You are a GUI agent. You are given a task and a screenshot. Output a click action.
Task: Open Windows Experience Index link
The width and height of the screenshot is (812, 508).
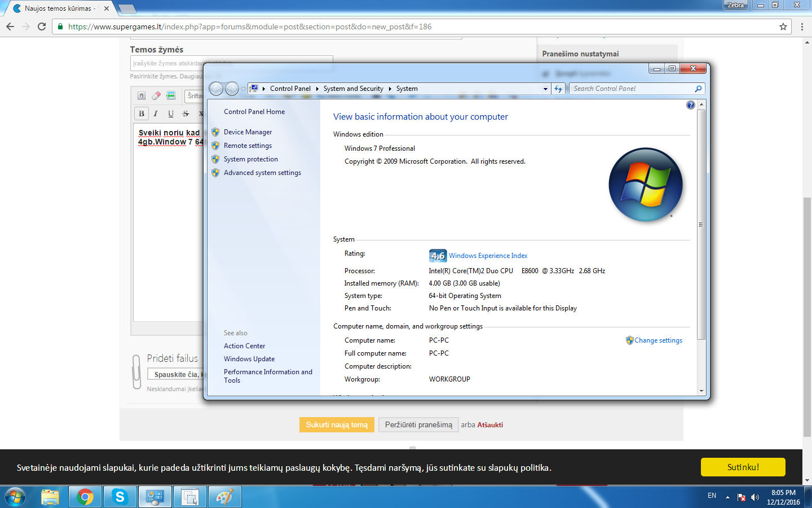(488, 256)
